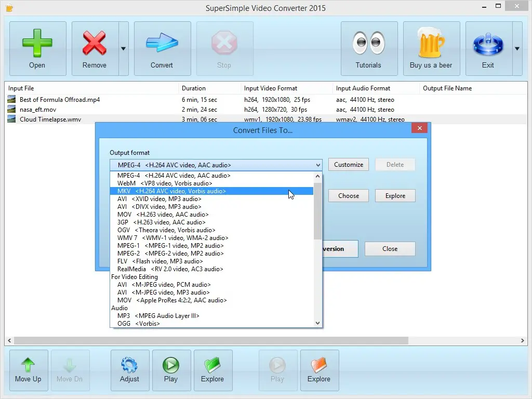Select OGV Theora video, Vorbis audio option

tap(211, 230)
